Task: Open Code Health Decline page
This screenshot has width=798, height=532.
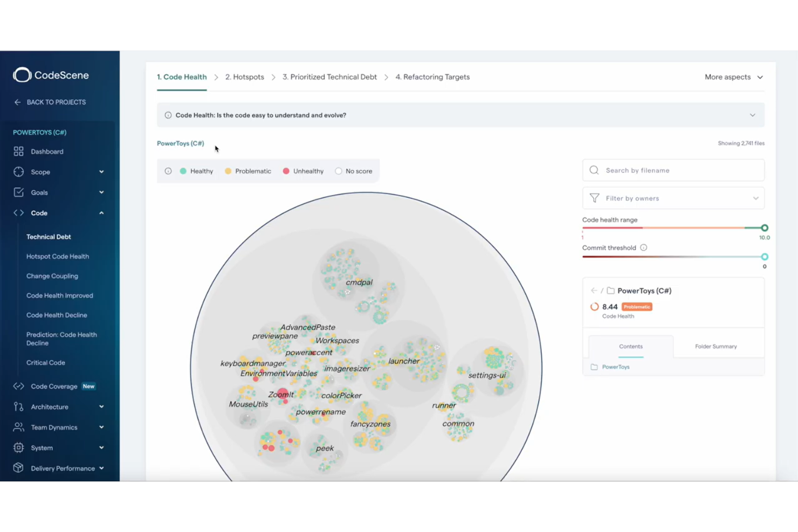Action: [57, 315]
